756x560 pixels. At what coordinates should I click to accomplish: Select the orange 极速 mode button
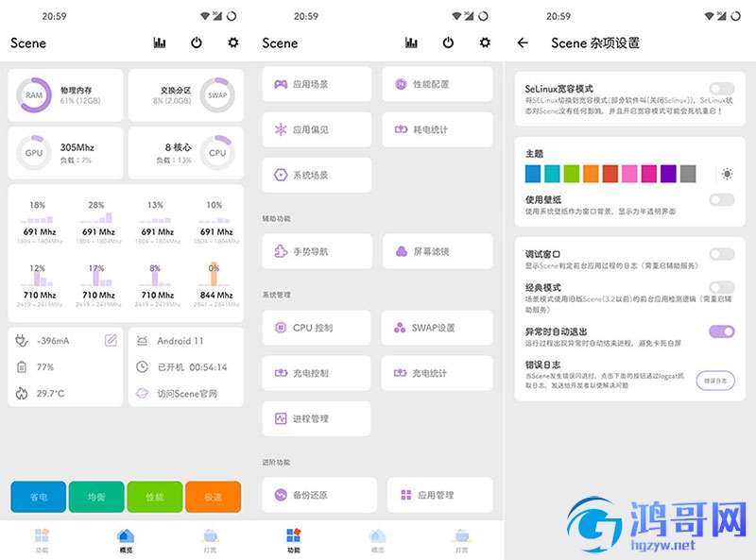point(214,497)
